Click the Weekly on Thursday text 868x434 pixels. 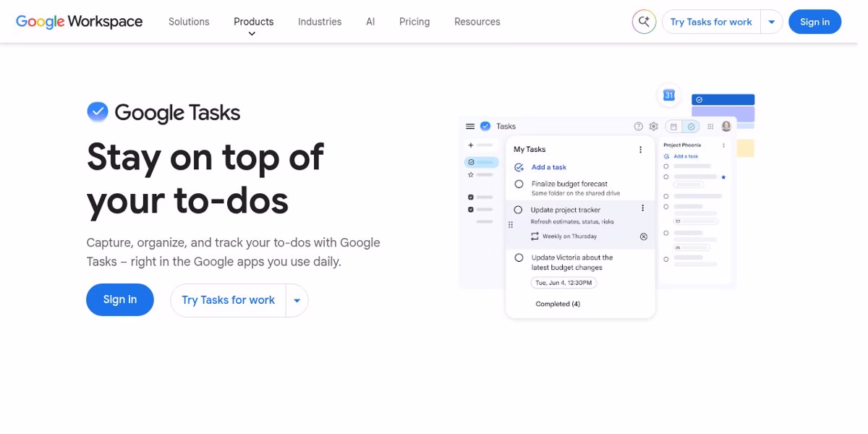click(x=570, y=237)
